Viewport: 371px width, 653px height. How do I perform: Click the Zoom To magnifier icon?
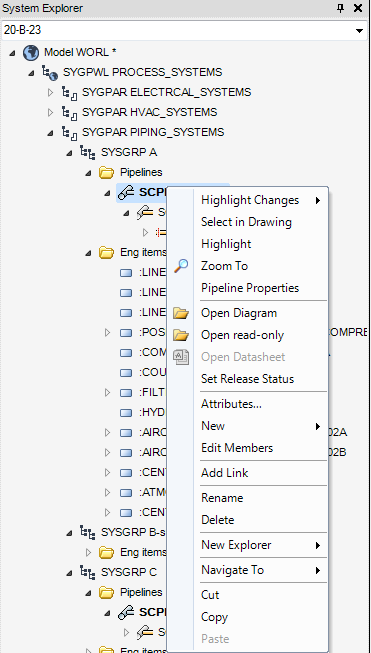[181, 265]
